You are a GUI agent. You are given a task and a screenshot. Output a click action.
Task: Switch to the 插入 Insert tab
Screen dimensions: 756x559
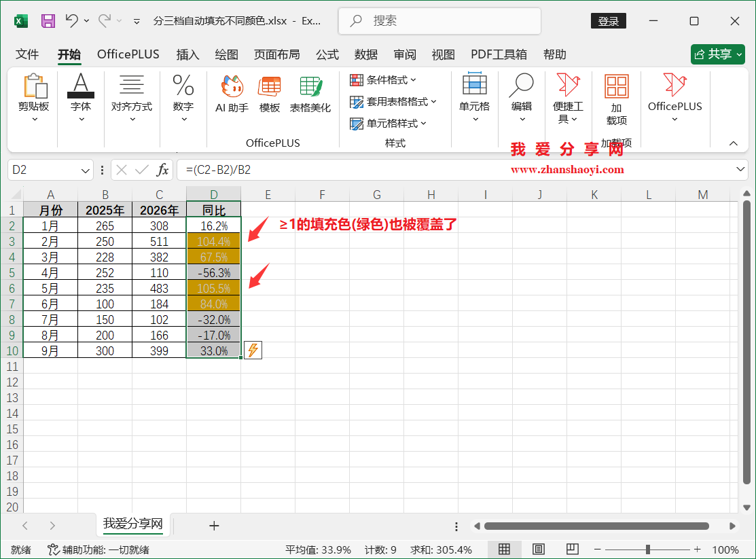[187, 54]
